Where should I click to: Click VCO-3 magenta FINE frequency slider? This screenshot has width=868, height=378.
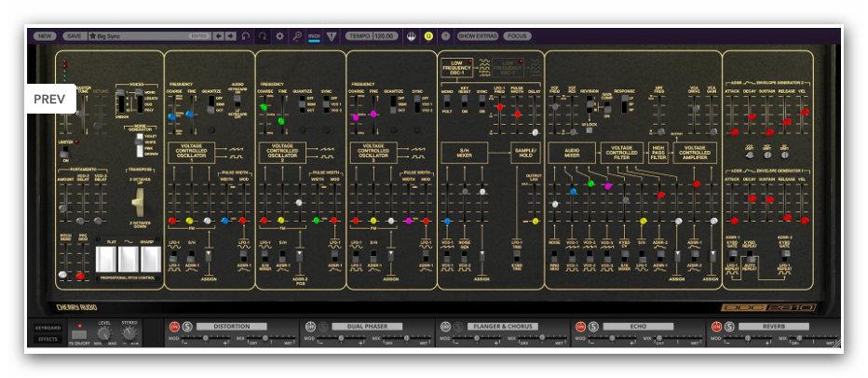point(373,114)
